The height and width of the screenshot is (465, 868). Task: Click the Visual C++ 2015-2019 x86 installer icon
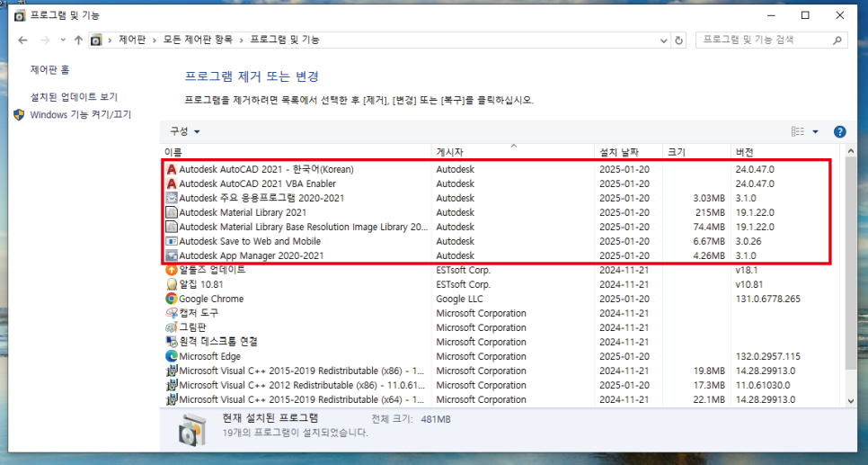click(172, 371)
